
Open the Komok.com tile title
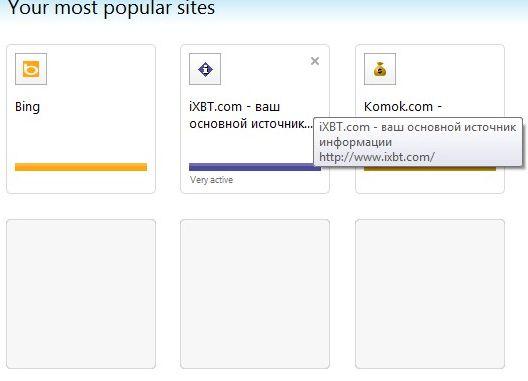(403, 107)
